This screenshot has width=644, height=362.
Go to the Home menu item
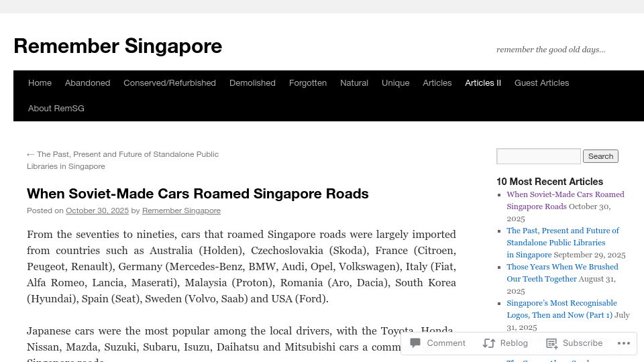40,83
